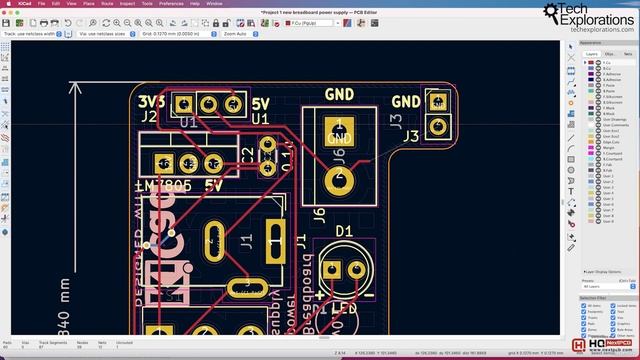
Task: Switch to the Objects tab in Appearance
Action: 609,54
